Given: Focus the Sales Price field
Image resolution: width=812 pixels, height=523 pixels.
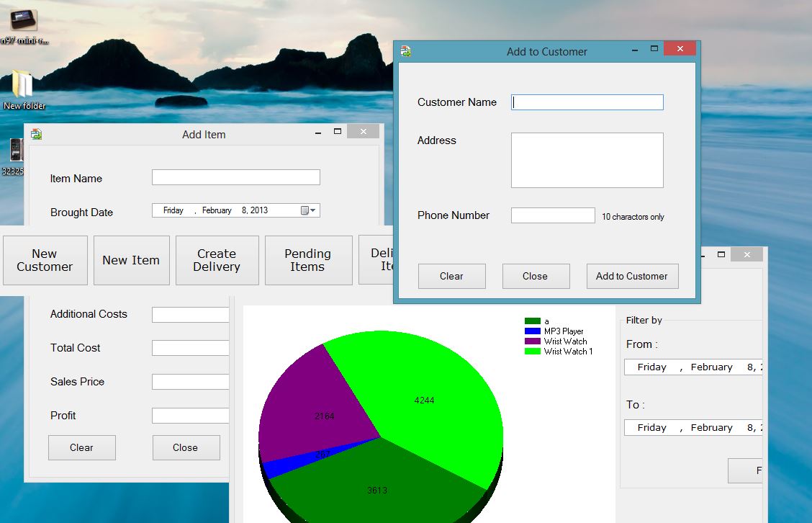Looking at the screenshot, I should click(x=190, y=382).
